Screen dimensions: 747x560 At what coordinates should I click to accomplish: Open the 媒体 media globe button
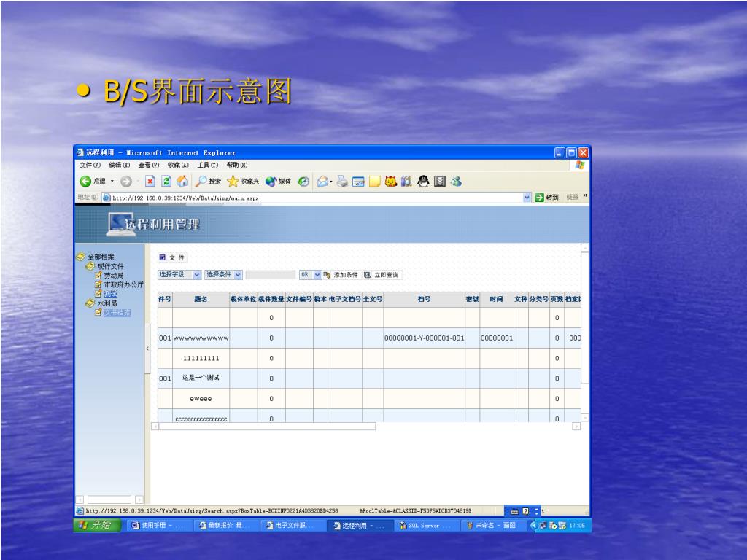[278, 182]
